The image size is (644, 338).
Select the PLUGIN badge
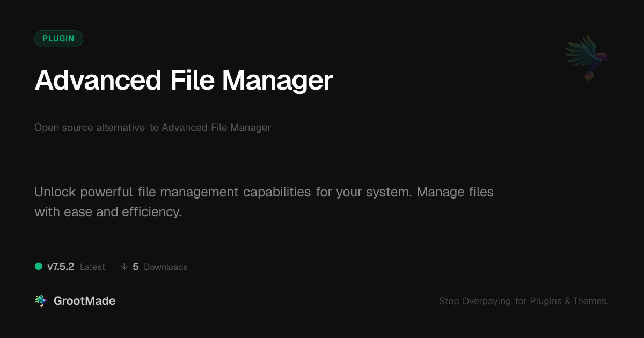(58, 39)
